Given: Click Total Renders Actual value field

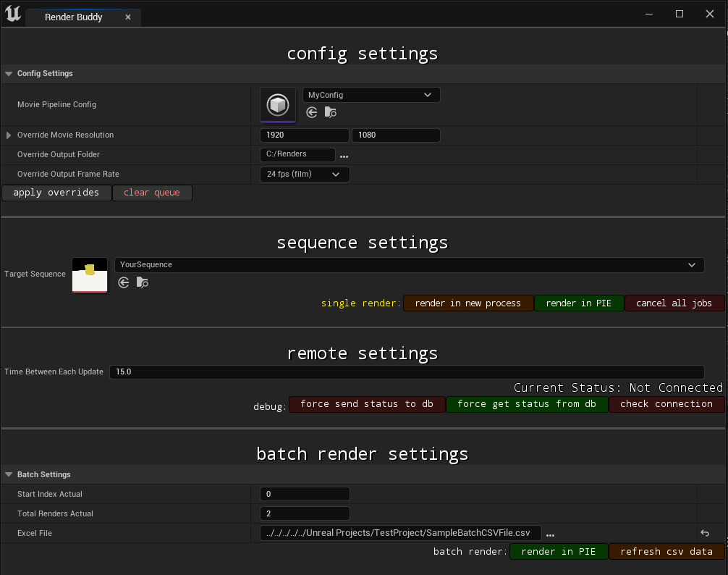Looking at the screenshot, I should (305, 513).
